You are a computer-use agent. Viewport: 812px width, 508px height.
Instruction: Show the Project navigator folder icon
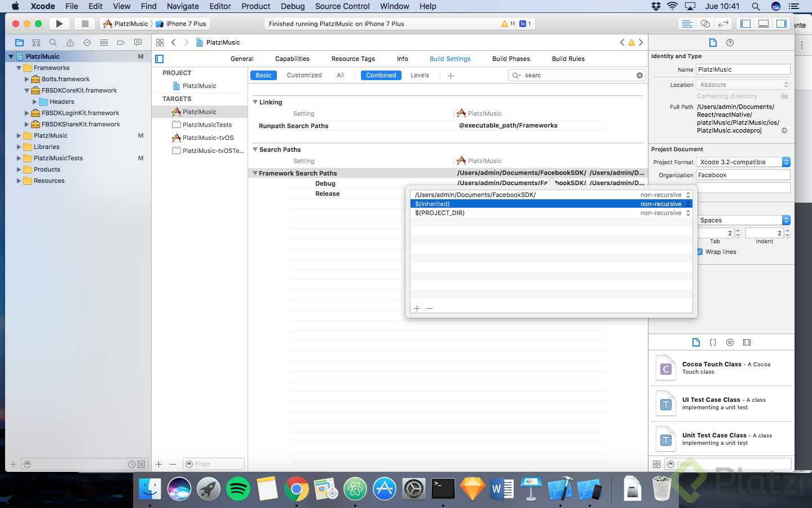point(20,42)
